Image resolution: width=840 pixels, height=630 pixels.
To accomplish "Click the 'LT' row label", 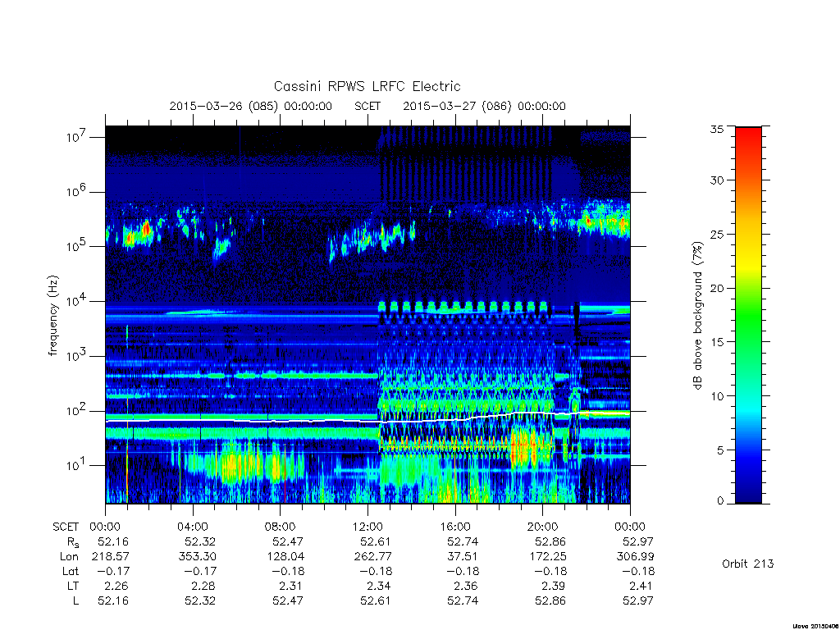I will pyautogui.click(x=72, y=586).
